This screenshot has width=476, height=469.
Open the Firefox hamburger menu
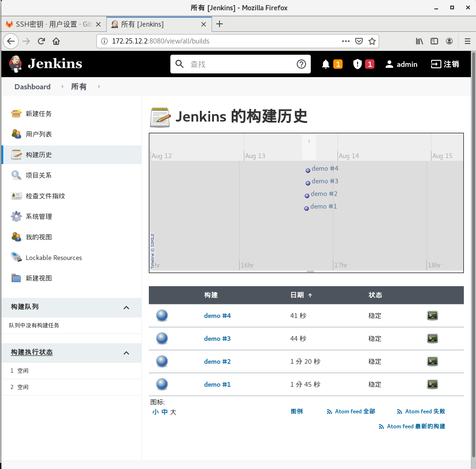click(x=468, y=41)
